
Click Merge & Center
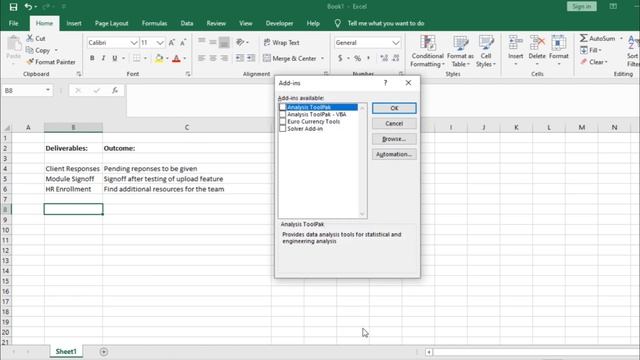click(290, 58)
